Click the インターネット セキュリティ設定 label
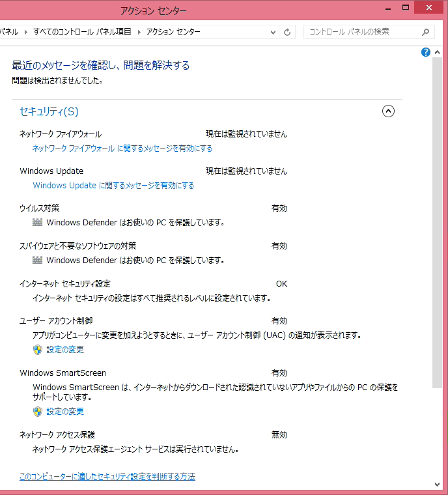 [65, 284]
